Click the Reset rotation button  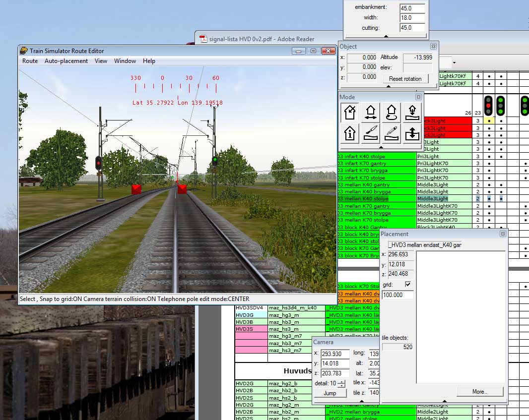(x=405, y=79)
